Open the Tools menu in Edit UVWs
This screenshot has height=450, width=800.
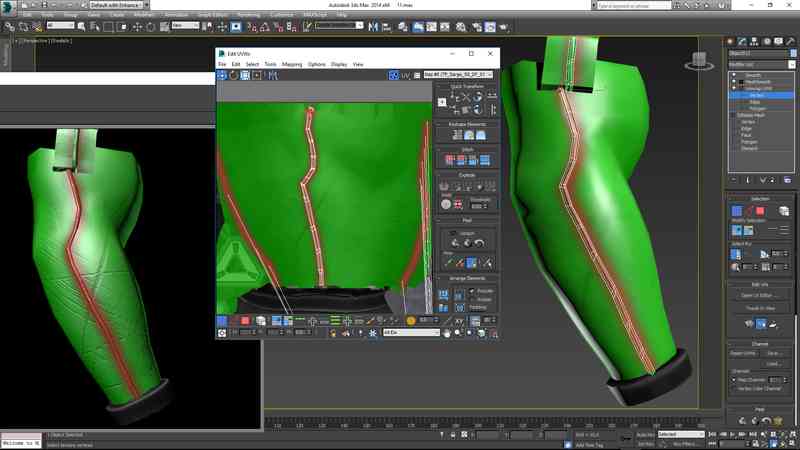point(270,64)
